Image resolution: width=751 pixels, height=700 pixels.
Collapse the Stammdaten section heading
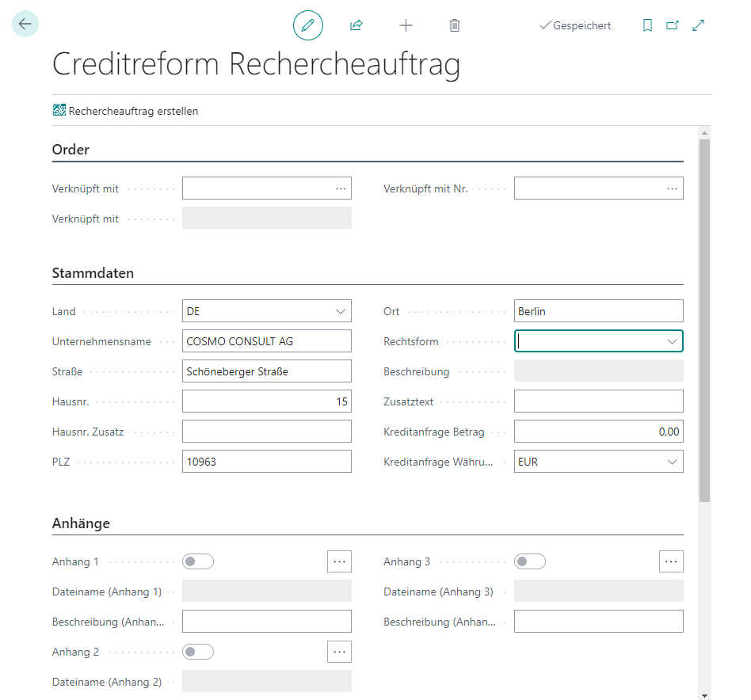click(93, 272)
